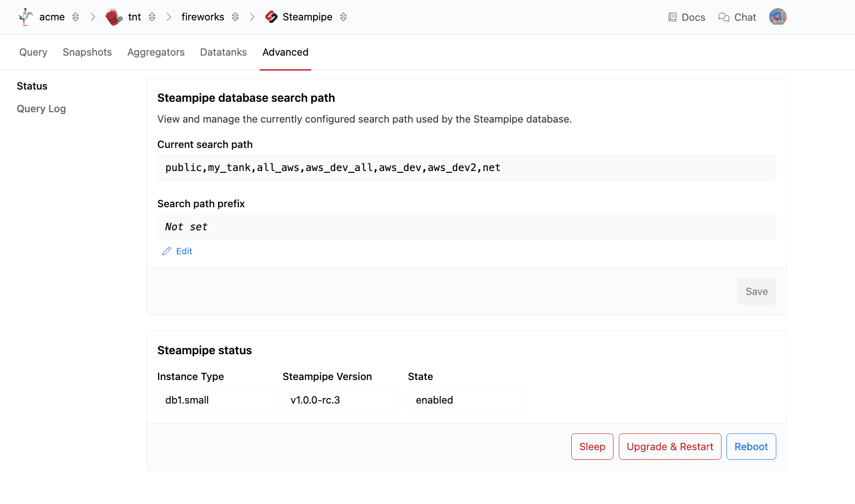Expand the tnt switcher arrows
The image size is (855, 504).
(x=152, y=17)
